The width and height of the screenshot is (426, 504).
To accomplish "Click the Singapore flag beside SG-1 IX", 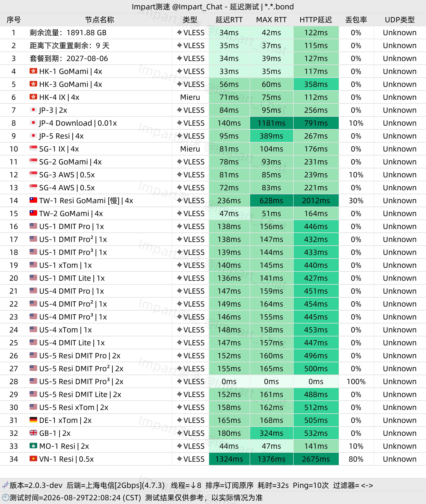I will point(33,149).
